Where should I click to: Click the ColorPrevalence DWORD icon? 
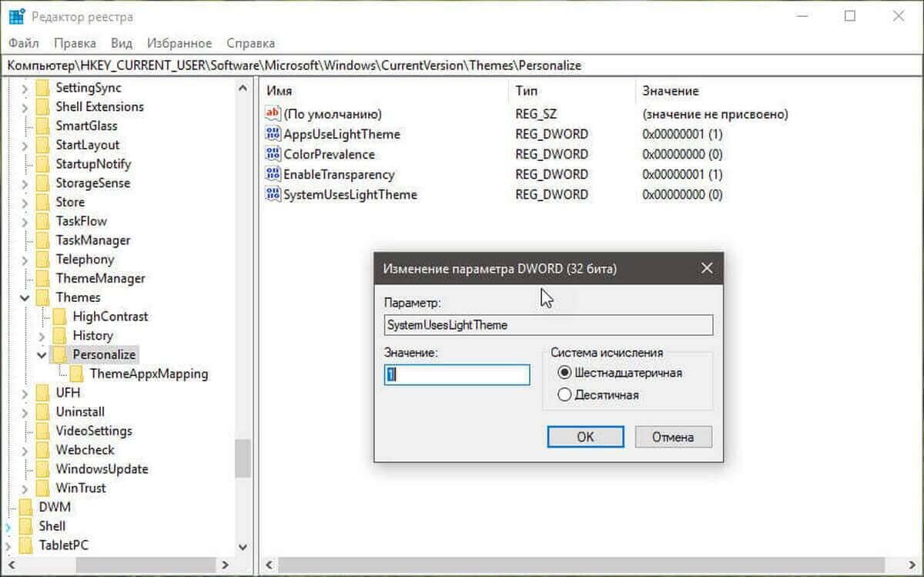coord(273,154)
